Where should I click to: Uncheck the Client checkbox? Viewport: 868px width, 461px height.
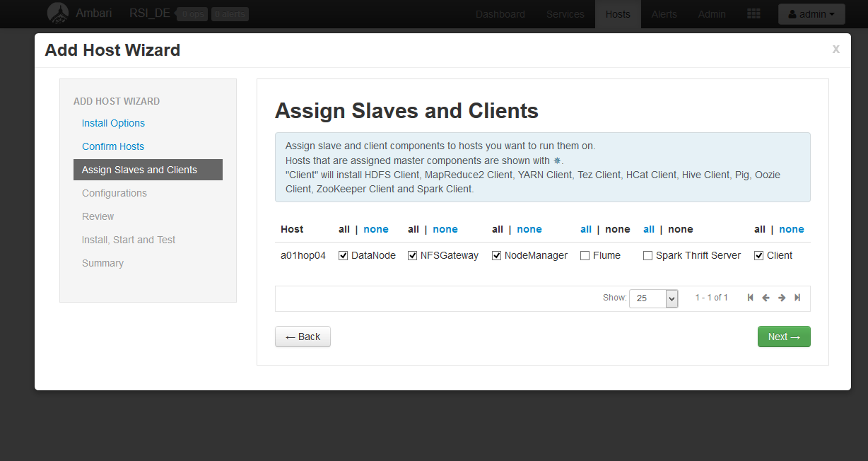[758, 255]
